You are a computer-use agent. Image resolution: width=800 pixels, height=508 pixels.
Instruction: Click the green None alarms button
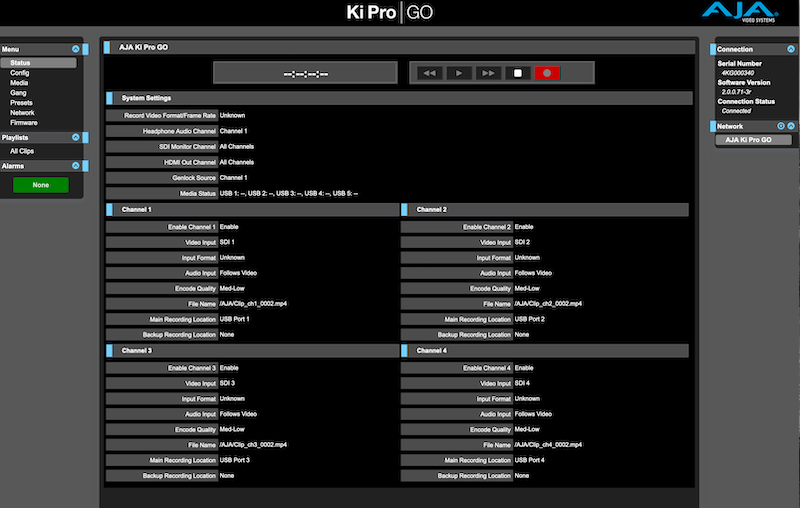41,185
